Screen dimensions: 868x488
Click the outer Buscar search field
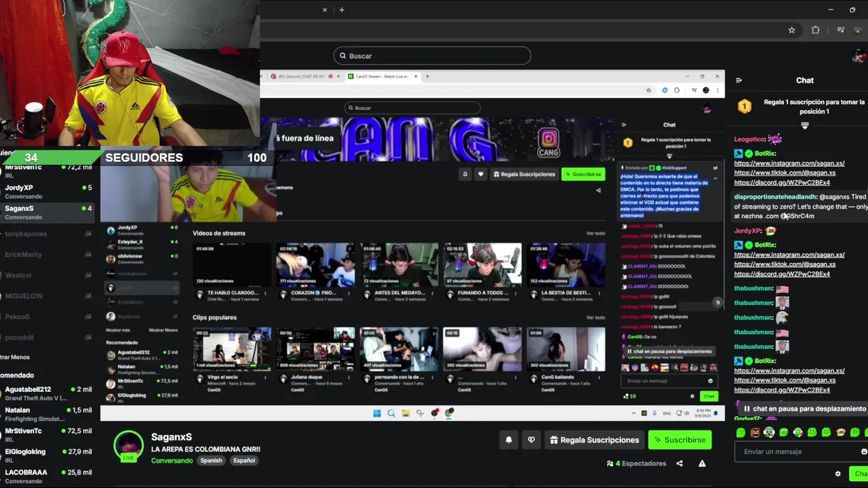432,56
